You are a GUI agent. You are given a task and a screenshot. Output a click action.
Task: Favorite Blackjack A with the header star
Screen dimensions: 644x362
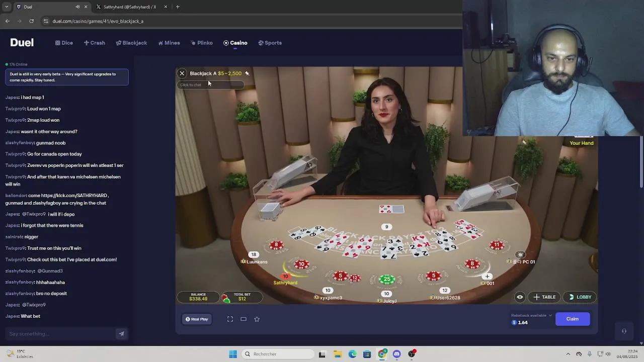coord(247,73)
